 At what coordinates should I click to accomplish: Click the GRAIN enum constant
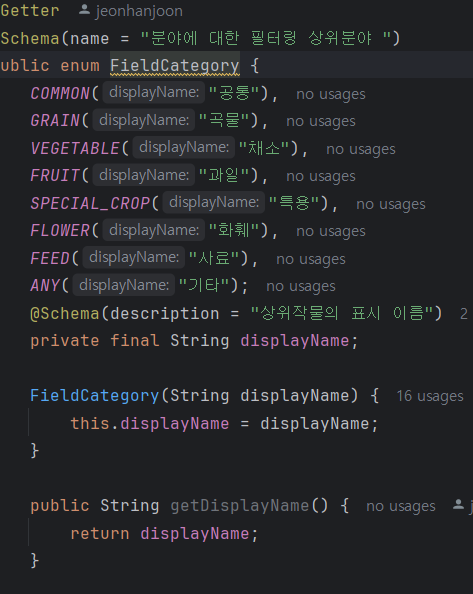[x=55, y=121]
